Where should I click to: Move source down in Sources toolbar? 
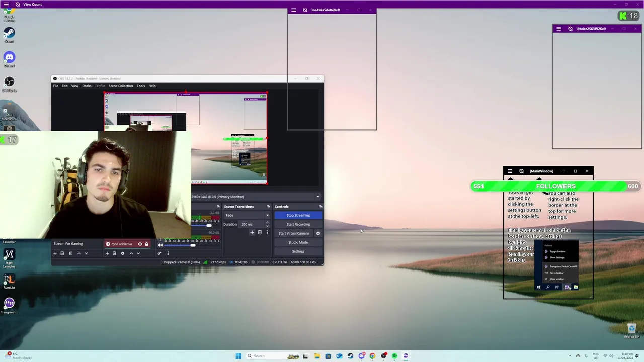(x=138, y=253)
